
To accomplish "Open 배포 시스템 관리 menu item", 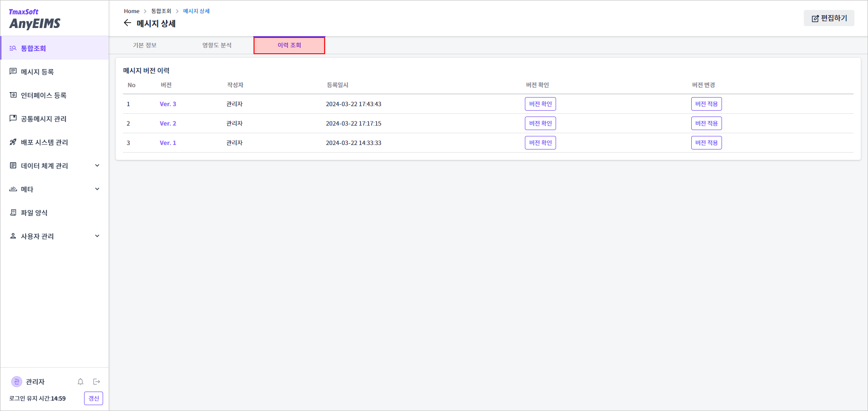I will (54, 142).
